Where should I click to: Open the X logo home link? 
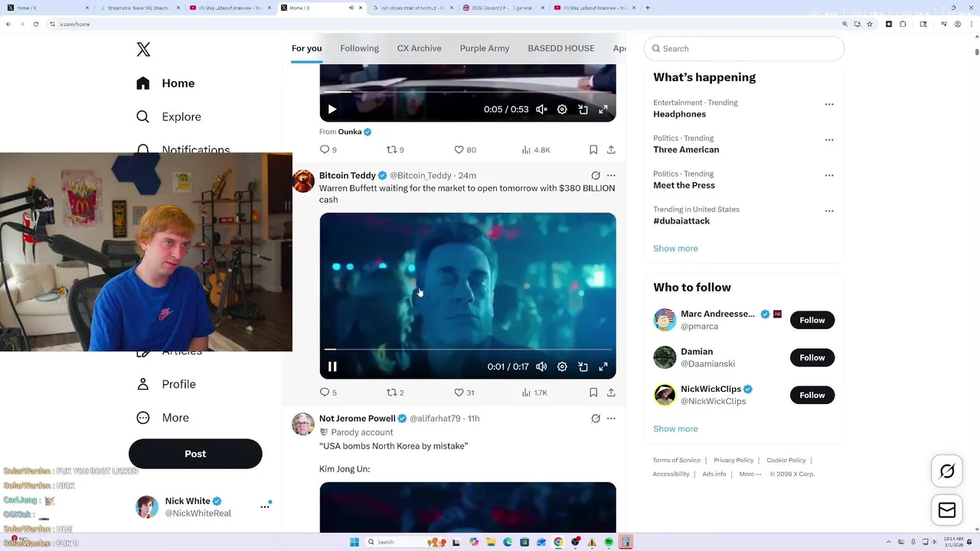pyautogui.click(x=143, y=50)
